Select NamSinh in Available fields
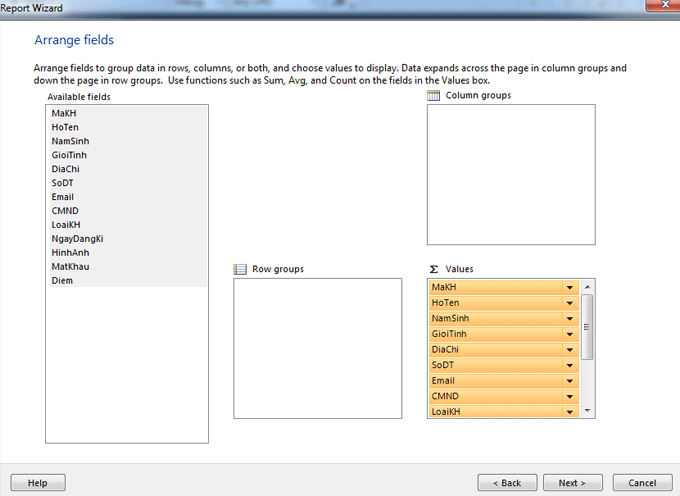680x496 pixels. [128, 141]
